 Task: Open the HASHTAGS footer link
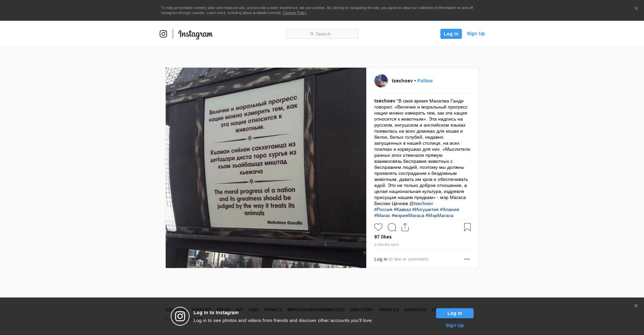coord(415,310)
